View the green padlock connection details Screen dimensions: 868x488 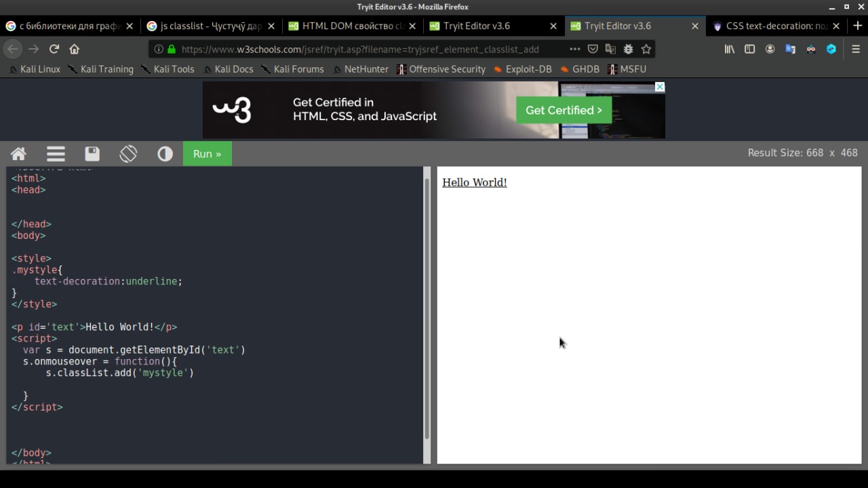(x=172, y=49)
